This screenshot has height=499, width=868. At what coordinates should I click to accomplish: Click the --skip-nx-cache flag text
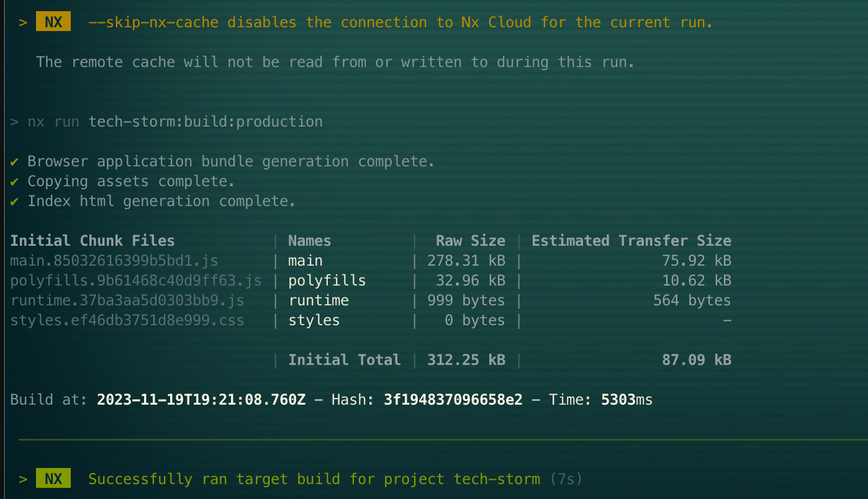pos(153,22)
